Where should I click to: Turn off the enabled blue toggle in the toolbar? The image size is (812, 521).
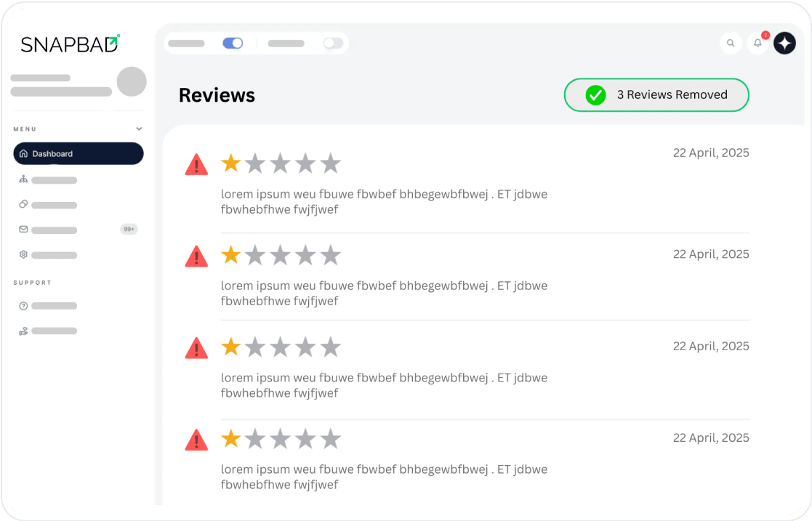point(232,43)
